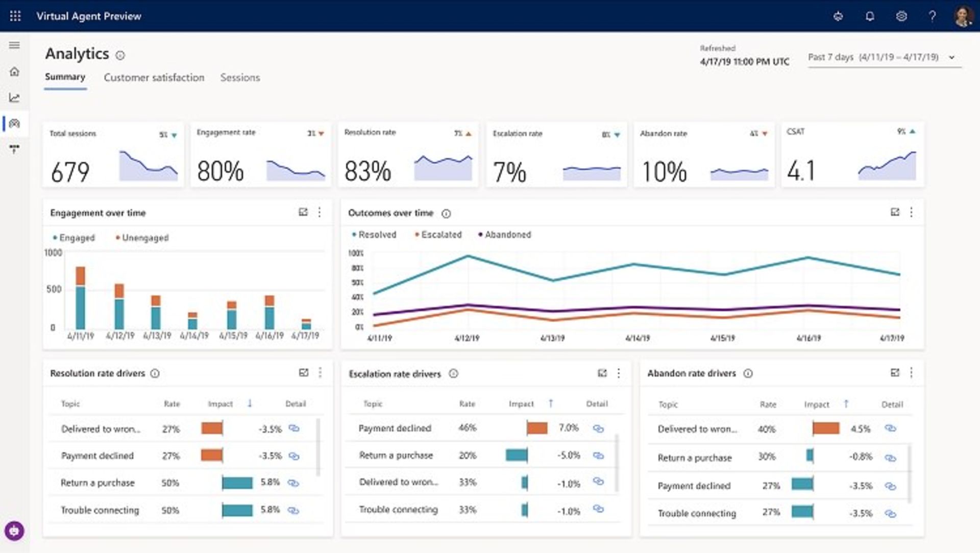
Task: Open more options for Outcomes over time
Action: [911, 212]
